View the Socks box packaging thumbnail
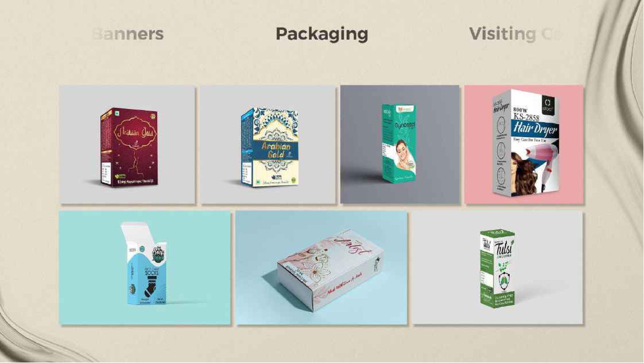The width and height of the screenshot is (644, 363). tap(145, 268)
